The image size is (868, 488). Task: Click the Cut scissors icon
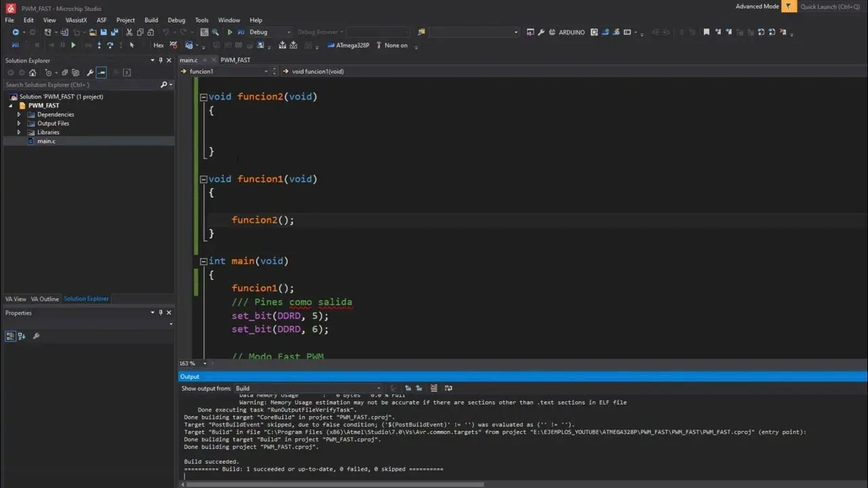pos(129,32)
